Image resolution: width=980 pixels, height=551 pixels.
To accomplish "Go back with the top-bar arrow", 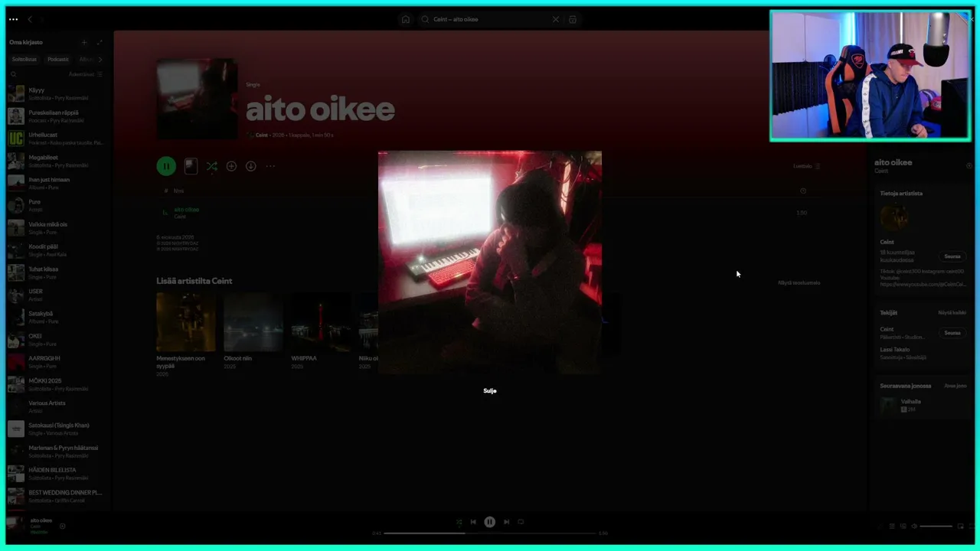I will pos(30,19).
